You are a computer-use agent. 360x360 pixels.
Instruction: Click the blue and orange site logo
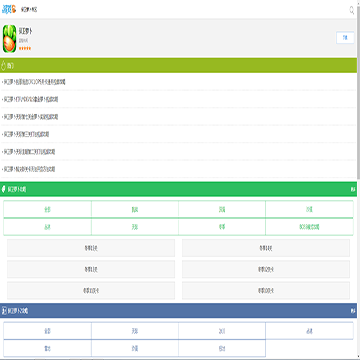pos(9,9)
